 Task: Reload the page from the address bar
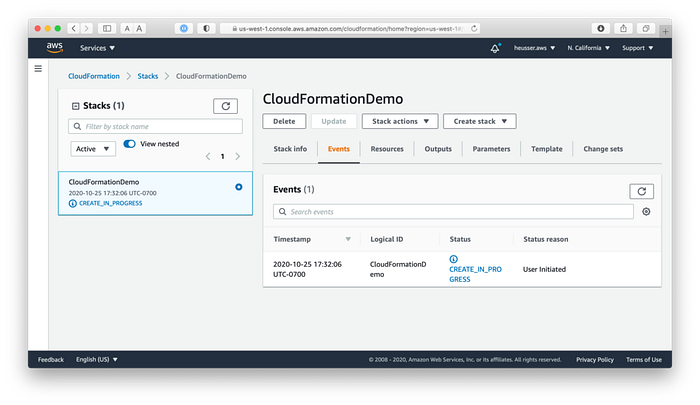(x=474, y=28)
